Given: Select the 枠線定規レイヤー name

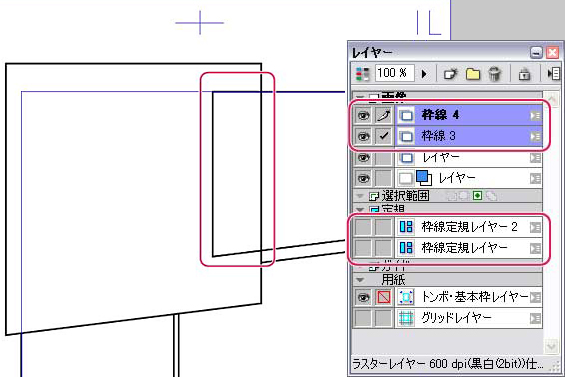Looking at the screenshot, I should [x=464, y=248].
